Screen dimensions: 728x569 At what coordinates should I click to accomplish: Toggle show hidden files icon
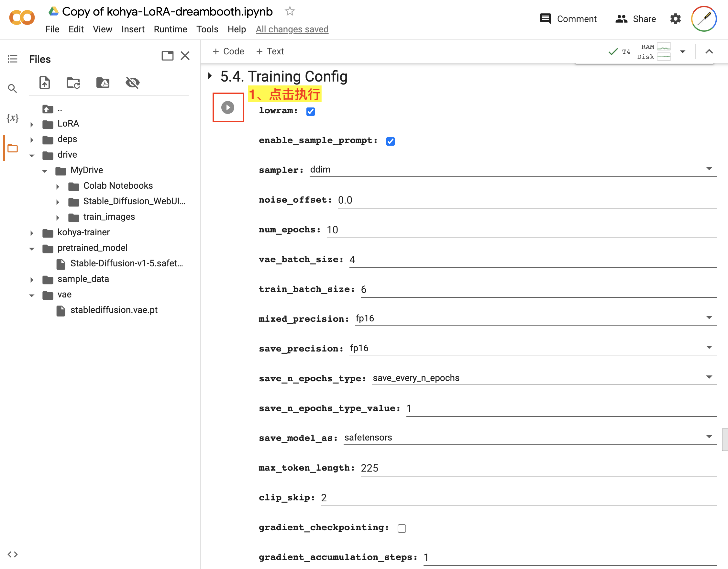(132, 83)
